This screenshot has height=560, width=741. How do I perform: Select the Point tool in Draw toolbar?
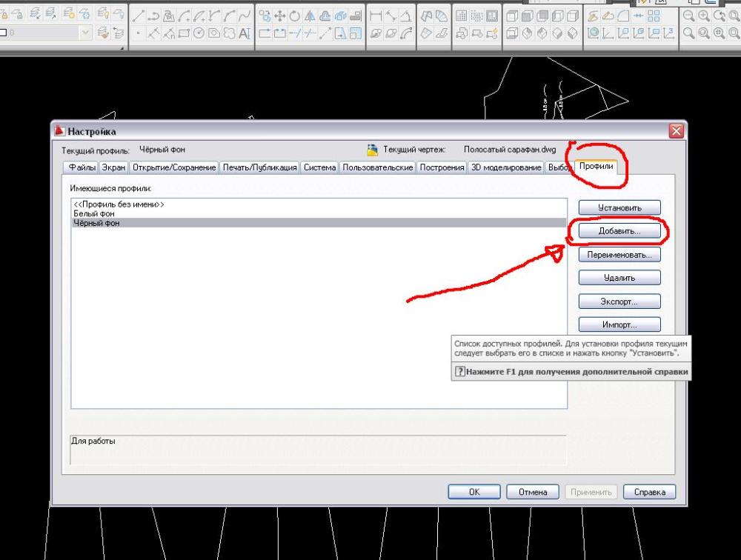[138, 33]
